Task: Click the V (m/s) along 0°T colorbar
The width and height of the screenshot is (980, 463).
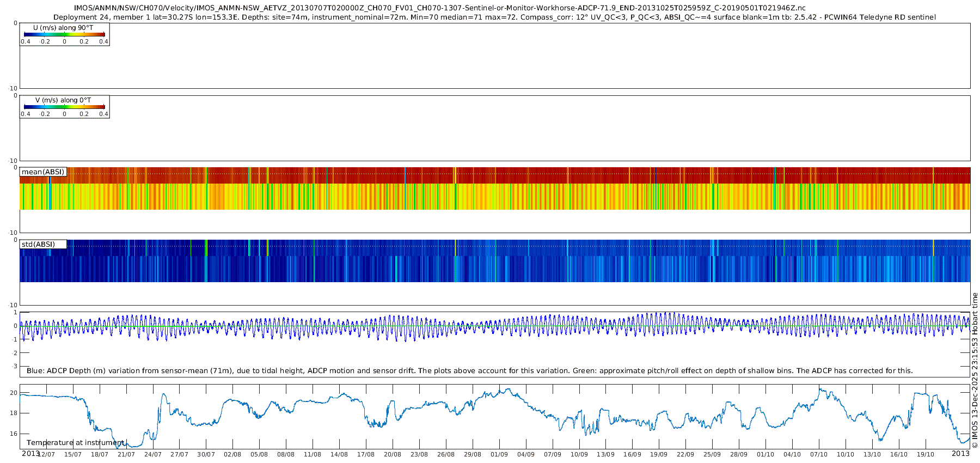Action: coord(64,107)
